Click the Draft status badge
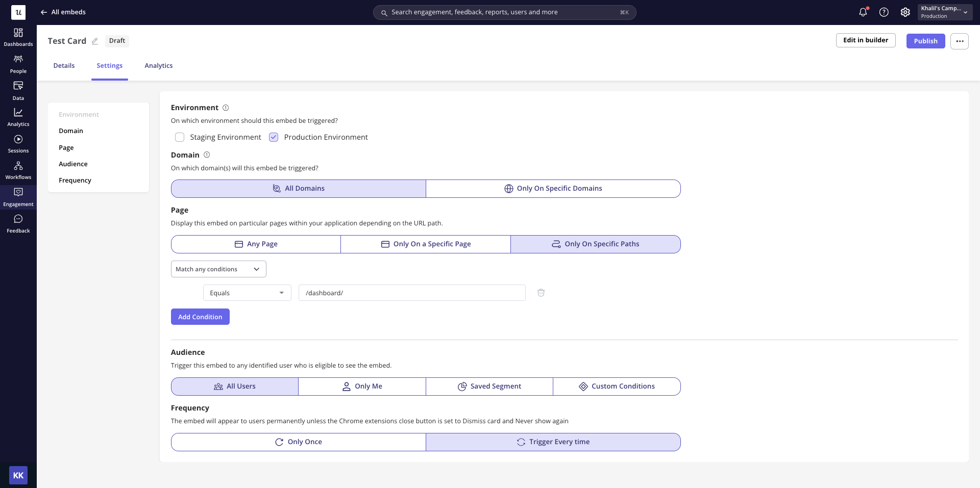980x488 pixels. tap(117, 41)
